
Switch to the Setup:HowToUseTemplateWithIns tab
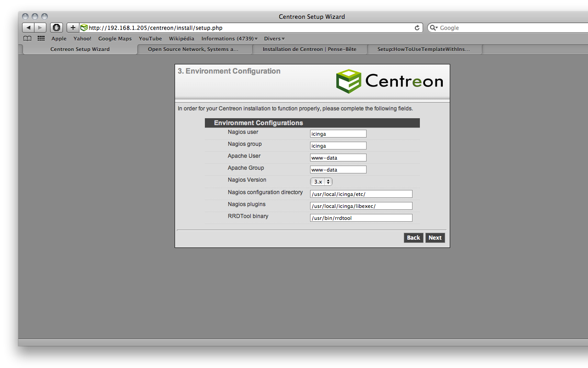pyautogui.click(x=424, y=49)
